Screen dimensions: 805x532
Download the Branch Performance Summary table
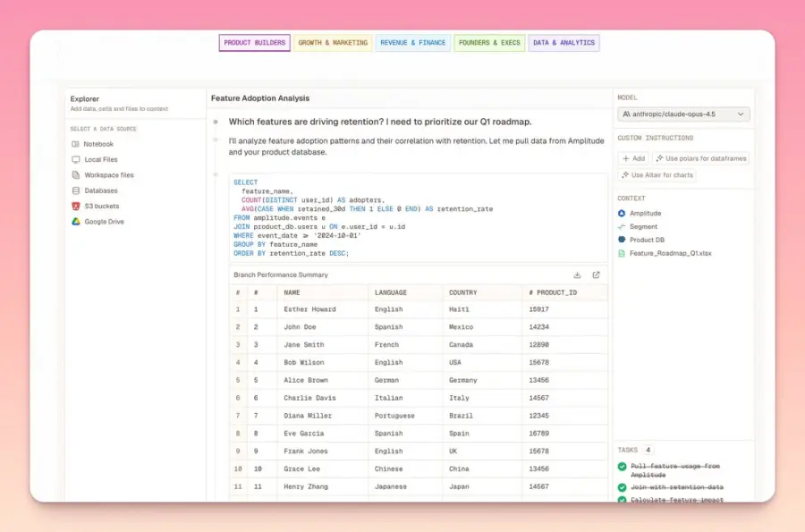pyautogui.click(x=577, y=275)
